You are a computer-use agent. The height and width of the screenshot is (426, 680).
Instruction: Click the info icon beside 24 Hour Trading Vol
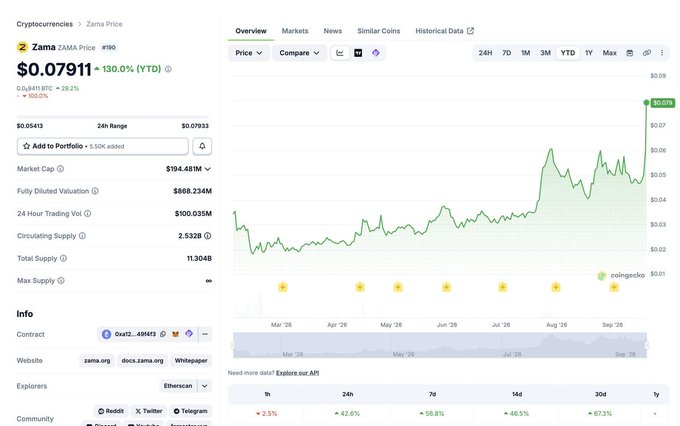point(88,213)
